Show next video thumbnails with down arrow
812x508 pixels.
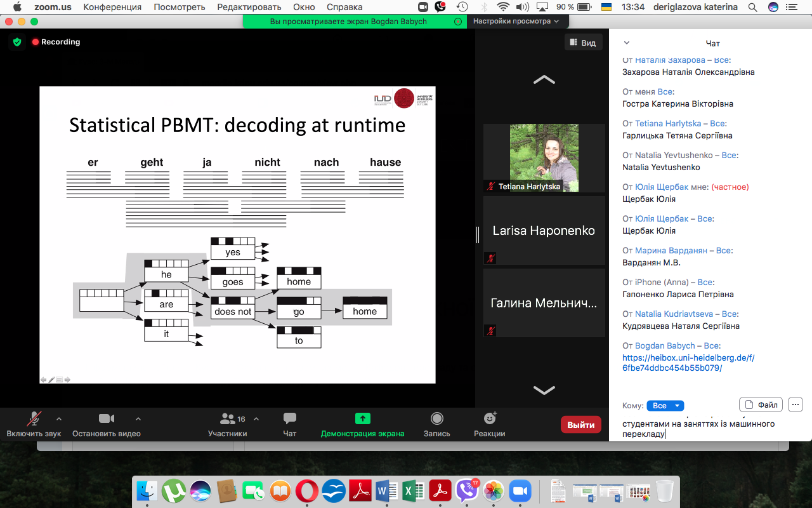click(544, 390)
